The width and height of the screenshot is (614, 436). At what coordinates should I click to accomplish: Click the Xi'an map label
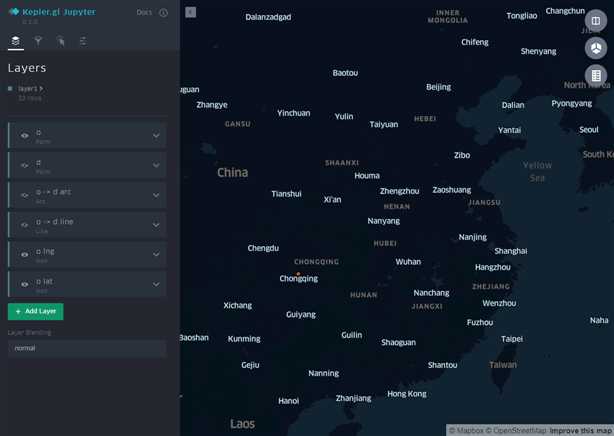point(332,200)
